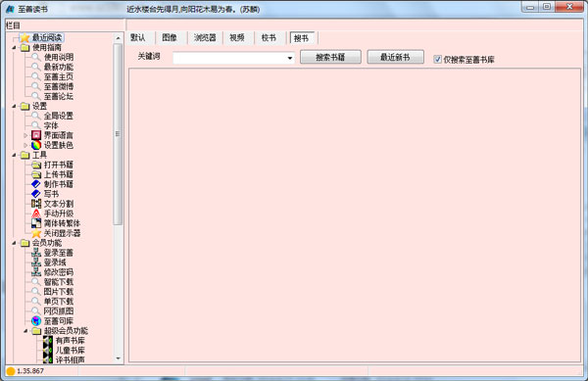Click the 制作书籍 blue book icon
The height and width of the screenshot is (381, 588).
click(36, 184)
